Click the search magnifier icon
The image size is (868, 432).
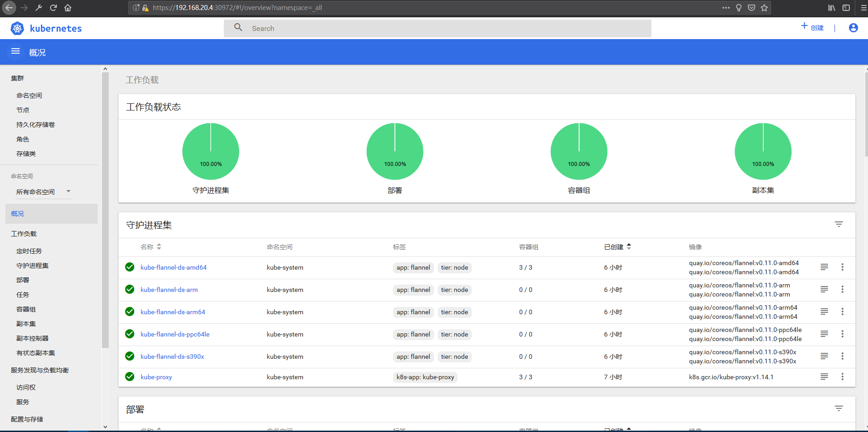(x=238, y=28)
